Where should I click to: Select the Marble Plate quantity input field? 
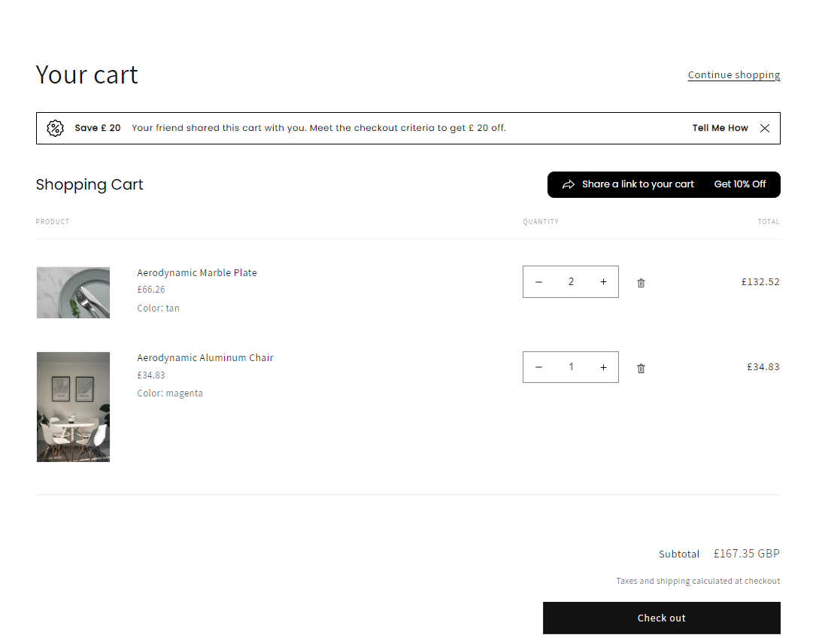tap(571, 281)
